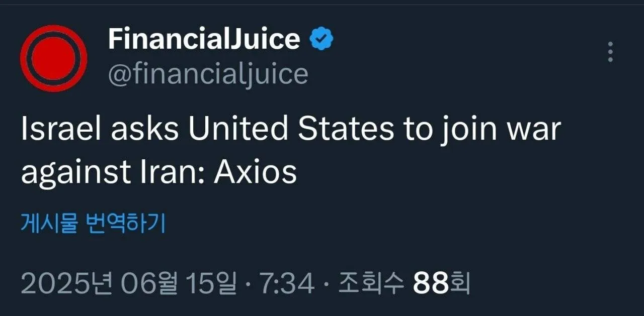Click the blue verified checkmark badge
The height and width of the screenshot is (316, 644).
point(321,39)
